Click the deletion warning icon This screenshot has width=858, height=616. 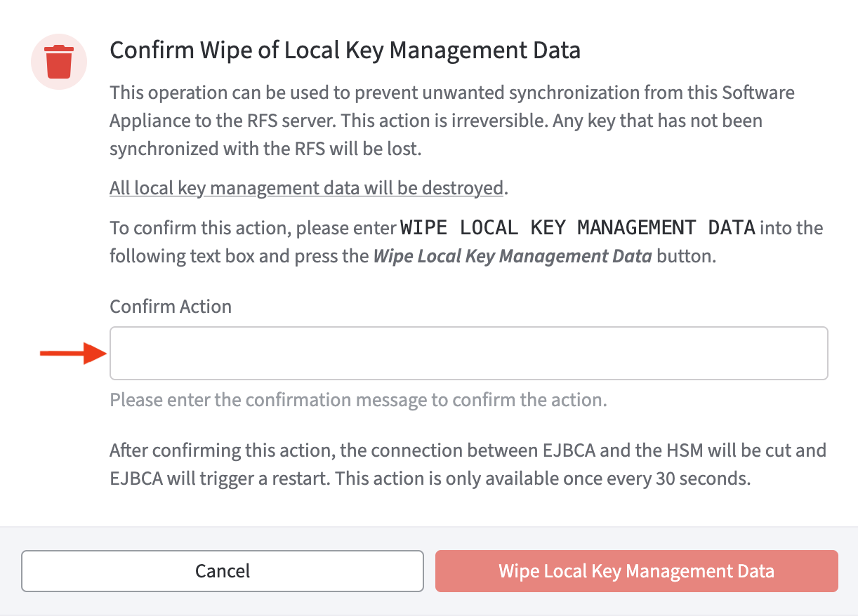coord(59,62)
